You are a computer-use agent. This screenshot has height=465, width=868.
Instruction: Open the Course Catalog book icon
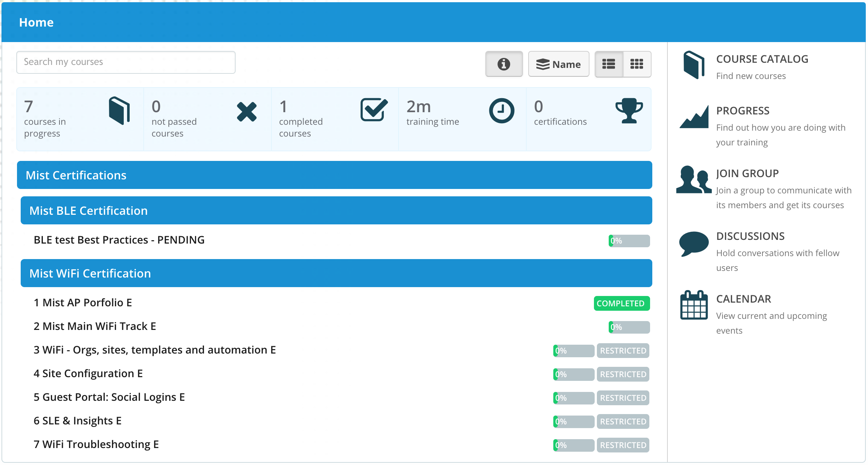click(693, 65)
